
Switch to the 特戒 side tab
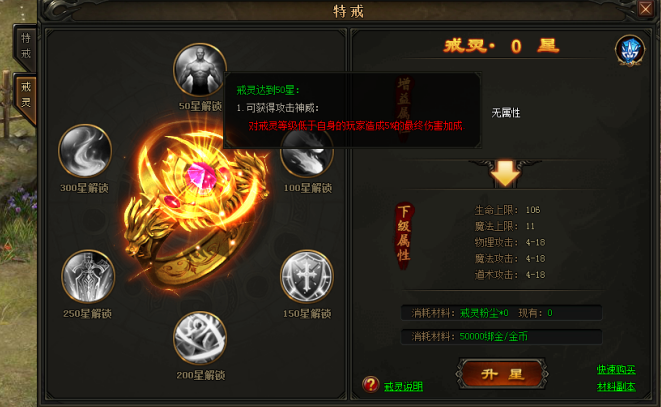tap(26, 46)
